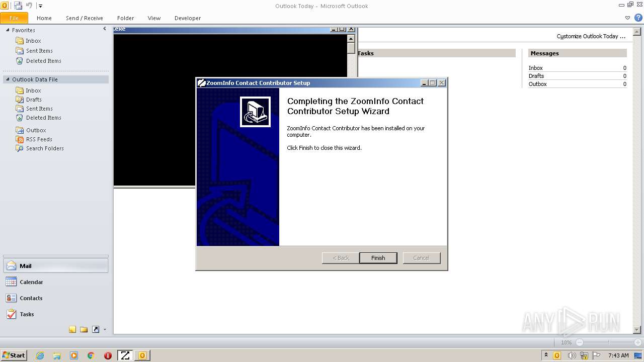Open the File tab in Outlook
The height and width of the screenshot is (362, 644).
(14, 18)
